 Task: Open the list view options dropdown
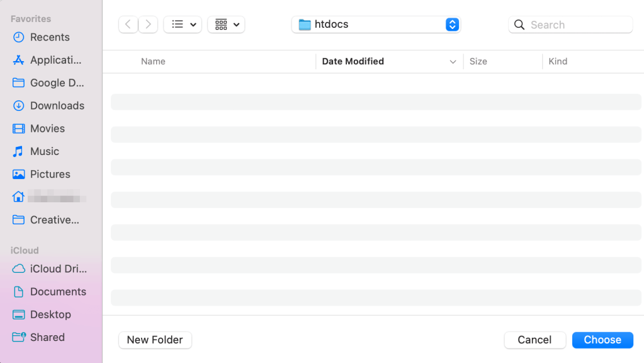tap(183, 24)
